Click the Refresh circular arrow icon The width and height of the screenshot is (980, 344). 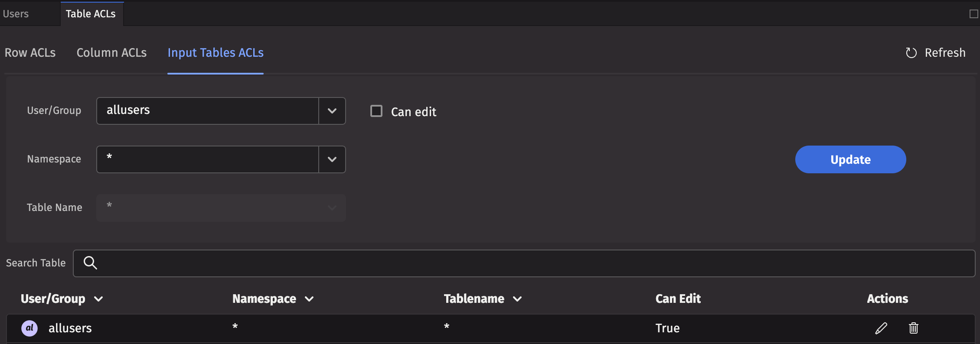911,53
